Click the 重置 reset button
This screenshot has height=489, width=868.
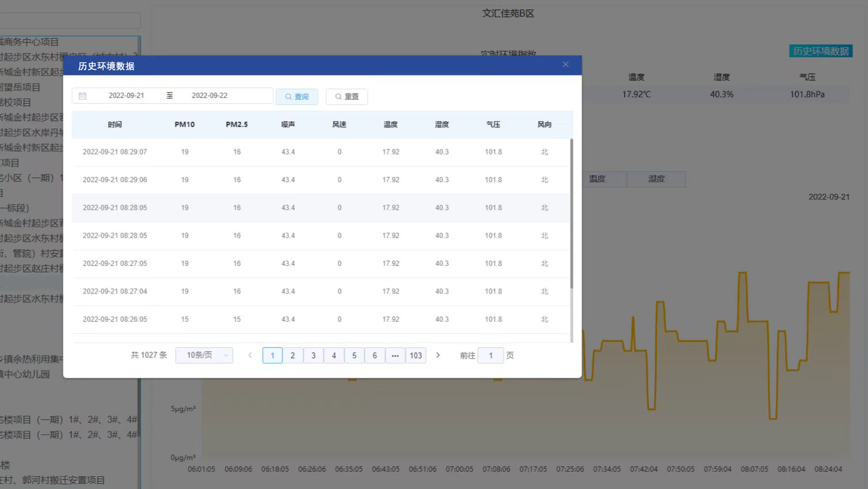pyautogui.click(x=346, y=96)
